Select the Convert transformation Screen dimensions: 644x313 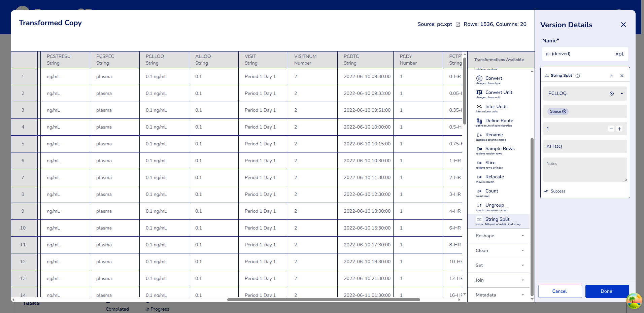[x=493, y=78]
